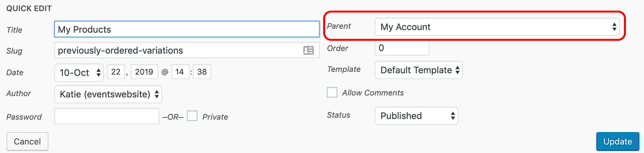The image size is (644, 153).
Task: Open the Status dropdown showing Published
Action: (x=416, y=116)
